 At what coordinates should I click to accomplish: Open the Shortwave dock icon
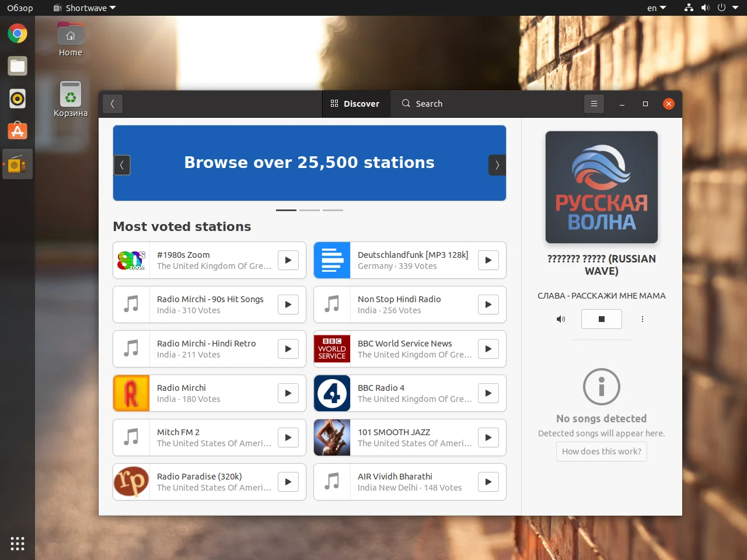point(18,164)
